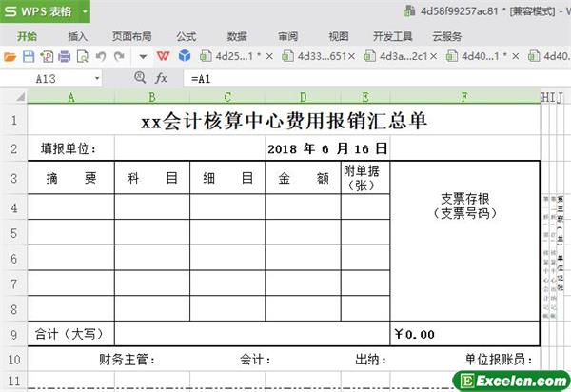Switch to the 页面布局 tab
The image size is (571, 392).
[x=132, y=36]
